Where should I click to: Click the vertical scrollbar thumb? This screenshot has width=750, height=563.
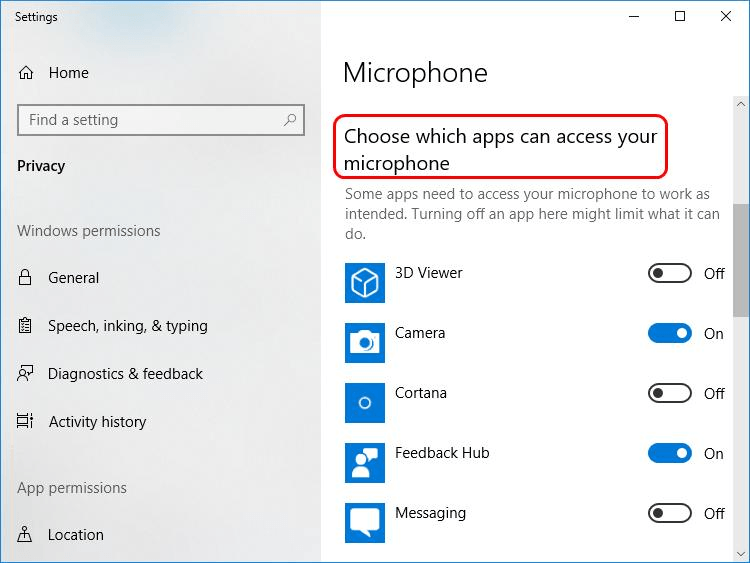click(x=740, y=260)
